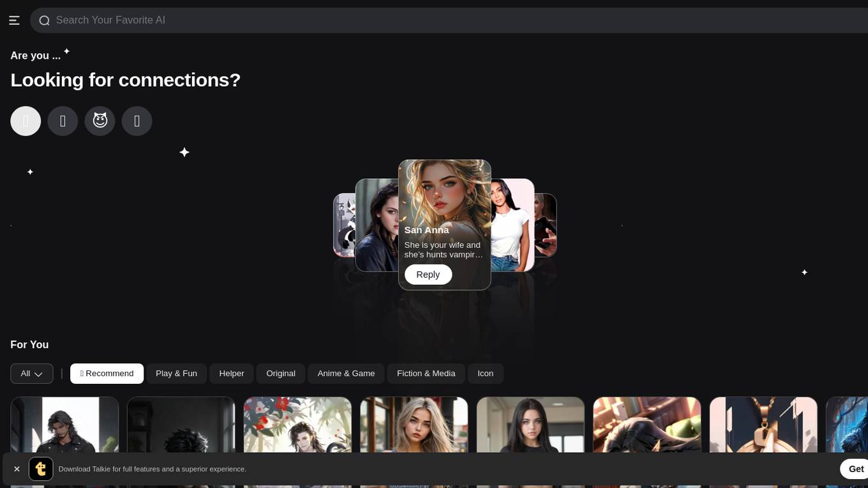This screenshot has height=488, width=868.
Task: Open dark silhouette spiky-hair character card
Action: tap(181, 425)
